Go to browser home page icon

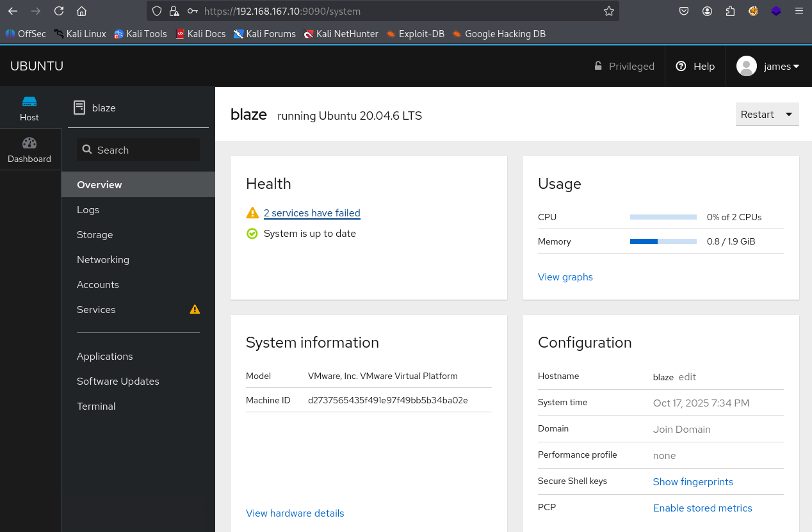81,11
